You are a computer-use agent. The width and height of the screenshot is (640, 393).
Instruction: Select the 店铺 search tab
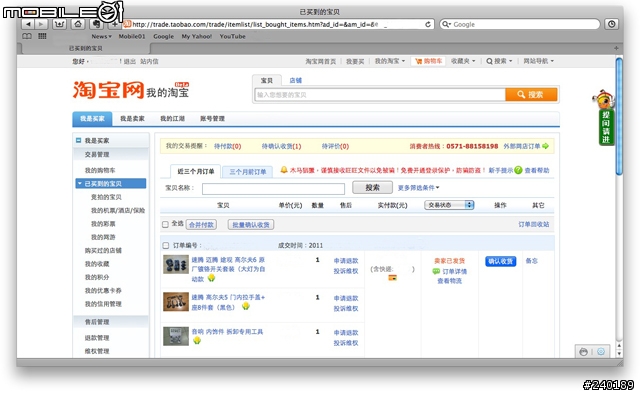point(296,80)
